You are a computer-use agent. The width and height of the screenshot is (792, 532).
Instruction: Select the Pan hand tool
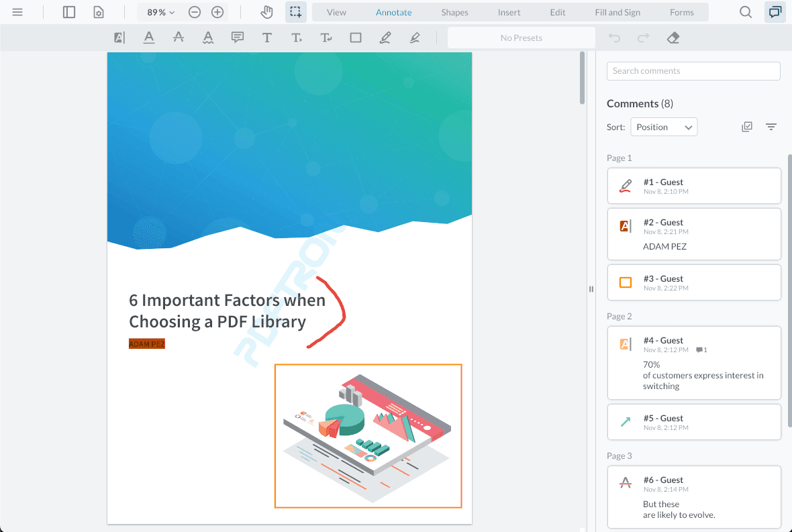point(266,12)
